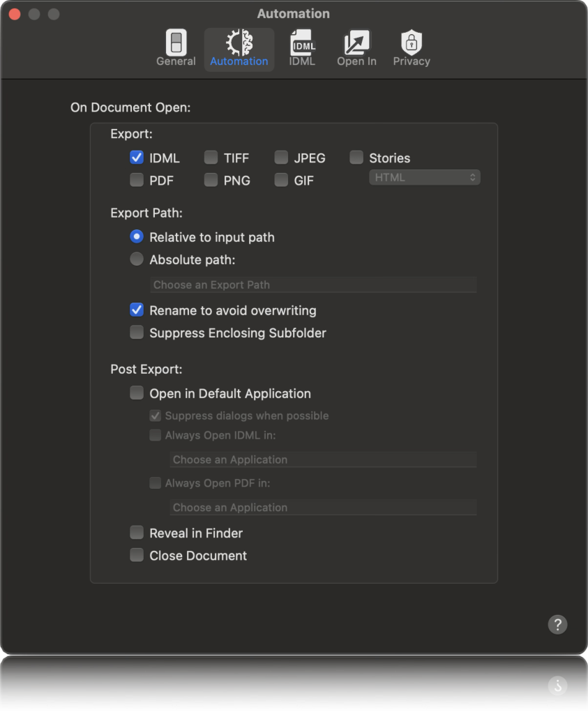Check Always Open PDF in
588x714 pixels.
[x=156, y=483]
